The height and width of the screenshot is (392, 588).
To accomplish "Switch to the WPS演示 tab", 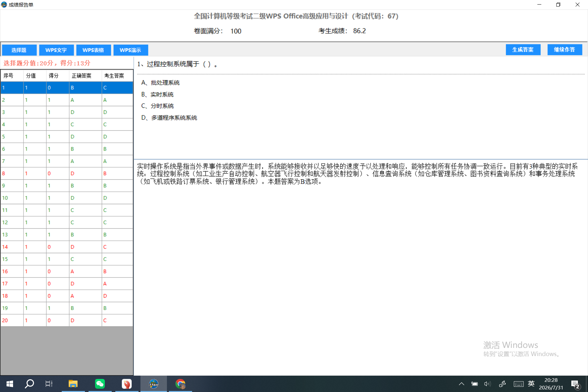I will [x=131, y=50].
